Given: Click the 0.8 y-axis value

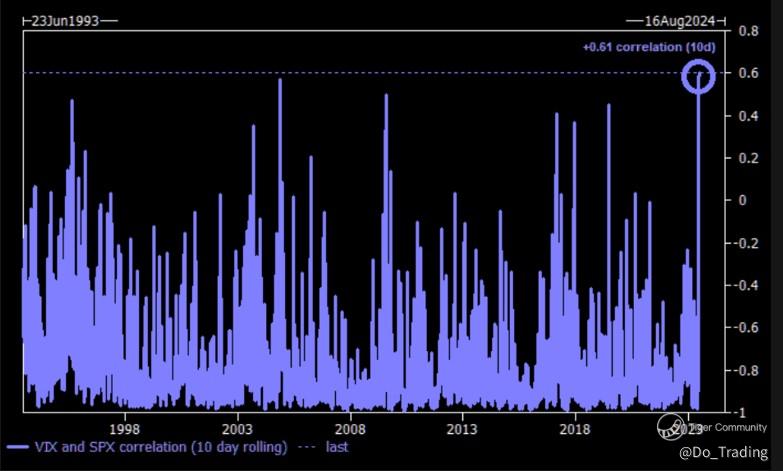Looking at the screenshot, I should (x=749, y=31).
